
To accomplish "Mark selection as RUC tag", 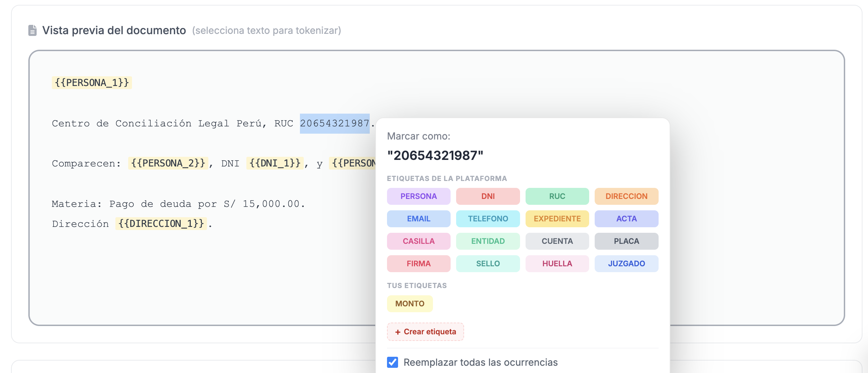I will [557, 196].
